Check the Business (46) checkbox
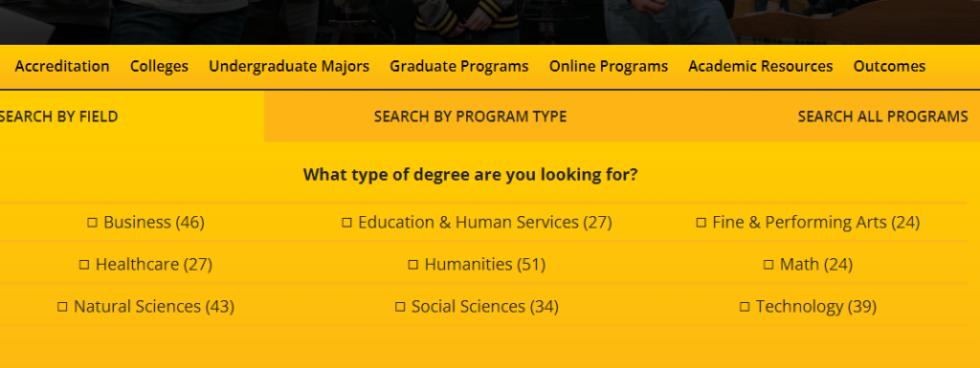980x368 pixels. (x=92, y=223)
